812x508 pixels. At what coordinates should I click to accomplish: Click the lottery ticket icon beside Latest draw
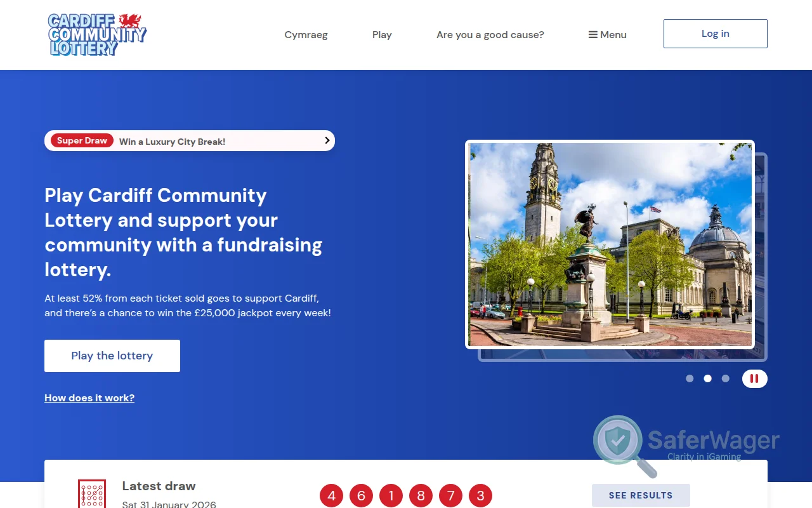[92, 495]
